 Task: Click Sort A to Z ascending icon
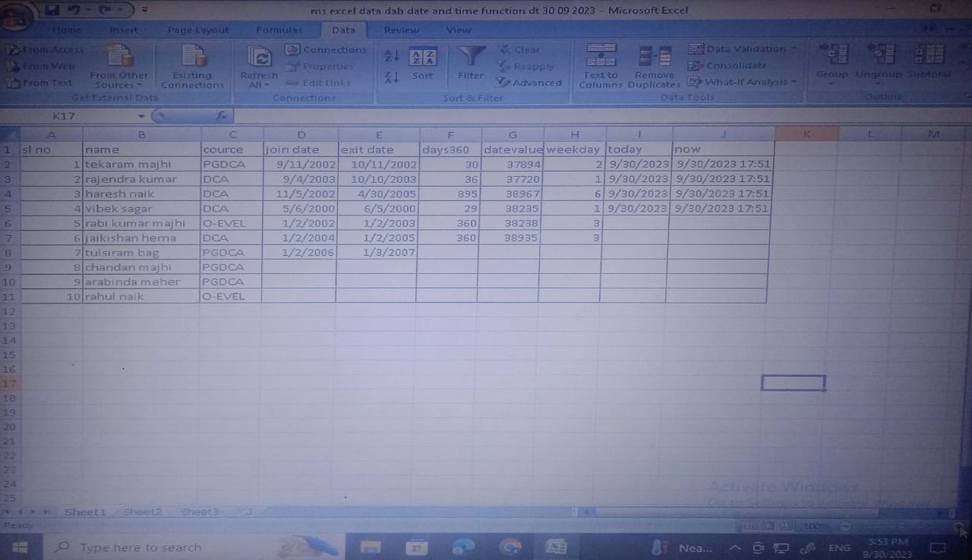[392, 56]
